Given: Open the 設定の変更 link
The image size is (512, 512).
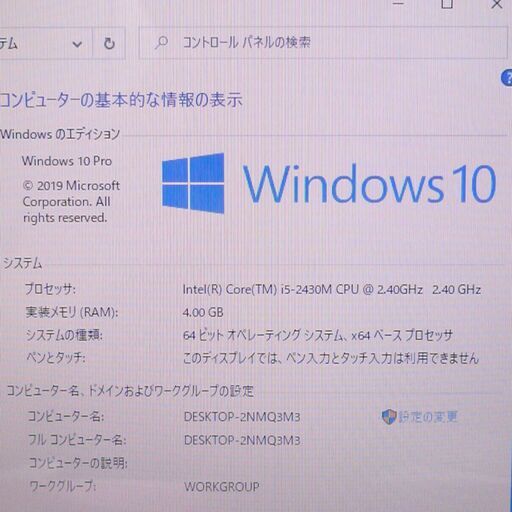Looking at the screenshot, I should tap(428, 417).
